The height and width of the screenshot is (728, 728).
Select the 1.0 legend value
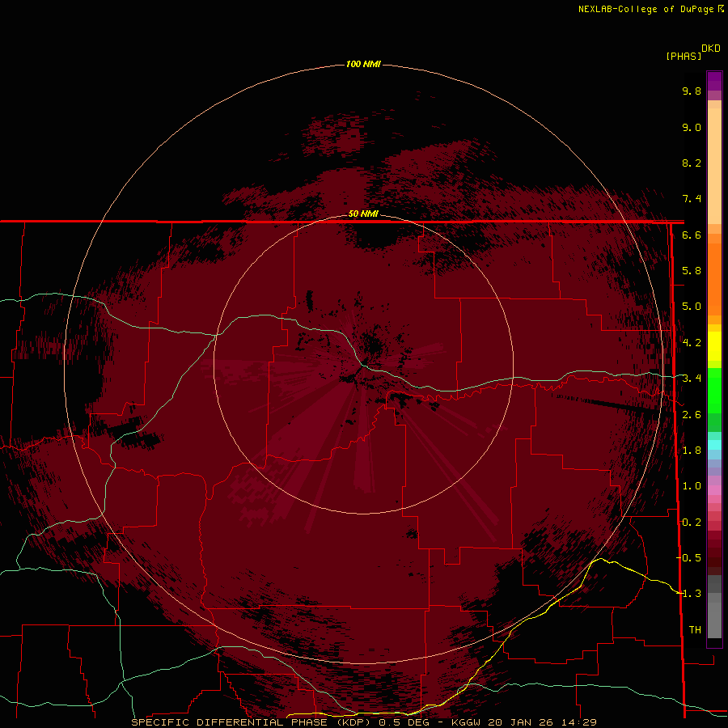click(692, 486)
